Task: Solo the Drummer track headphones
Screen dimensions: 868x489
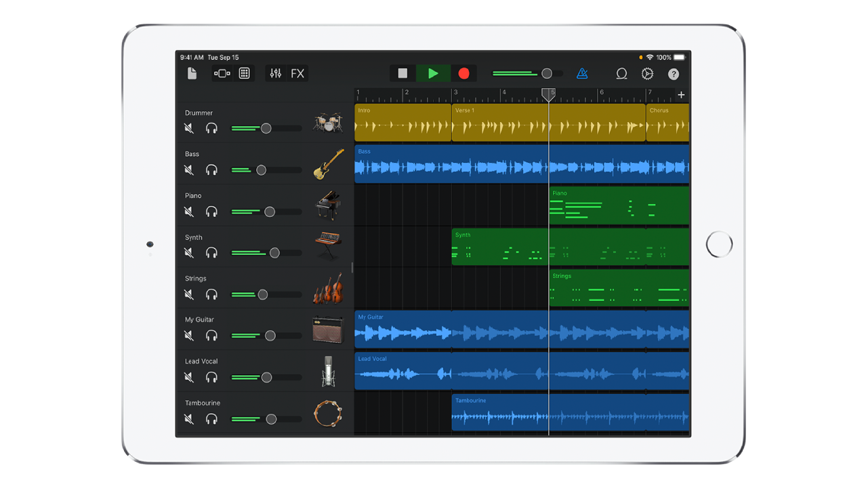Action: click(x=211, y=128)
